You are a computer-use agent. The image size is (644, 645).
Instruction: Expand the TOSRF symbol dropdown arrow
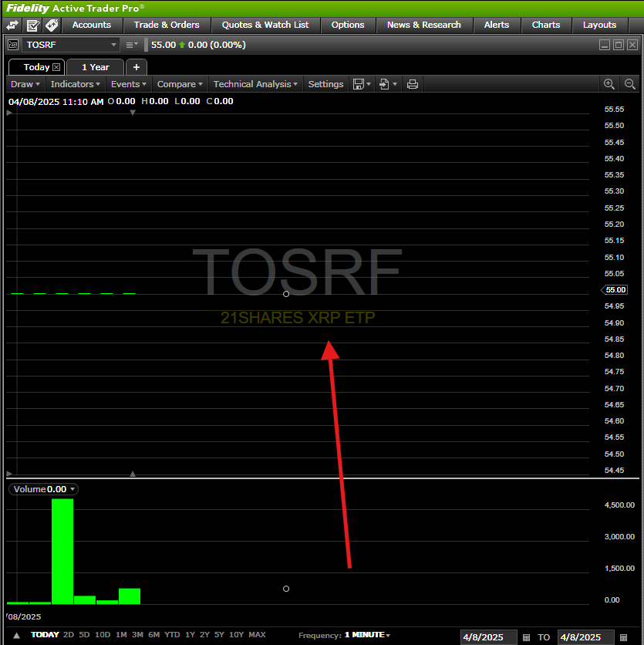[113, 45]
